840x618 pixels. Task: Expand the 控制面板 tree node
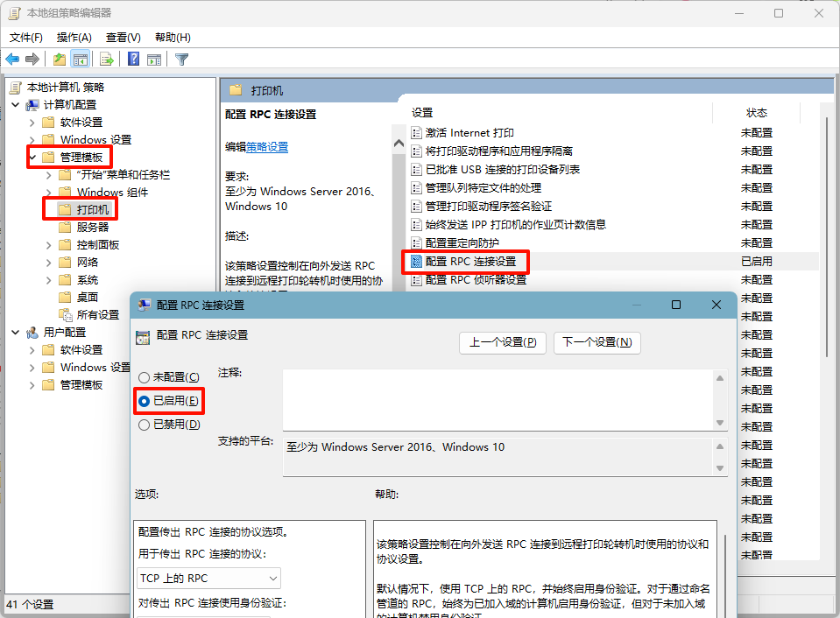(49, 245)
